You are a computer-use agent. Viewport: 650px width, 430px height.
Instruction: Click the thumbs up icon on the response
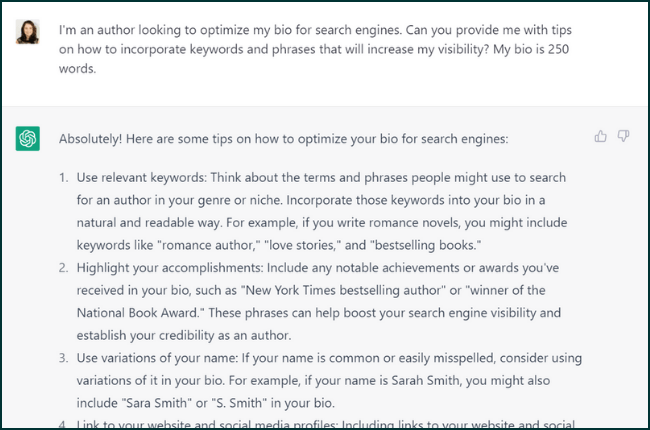[600, 136]
